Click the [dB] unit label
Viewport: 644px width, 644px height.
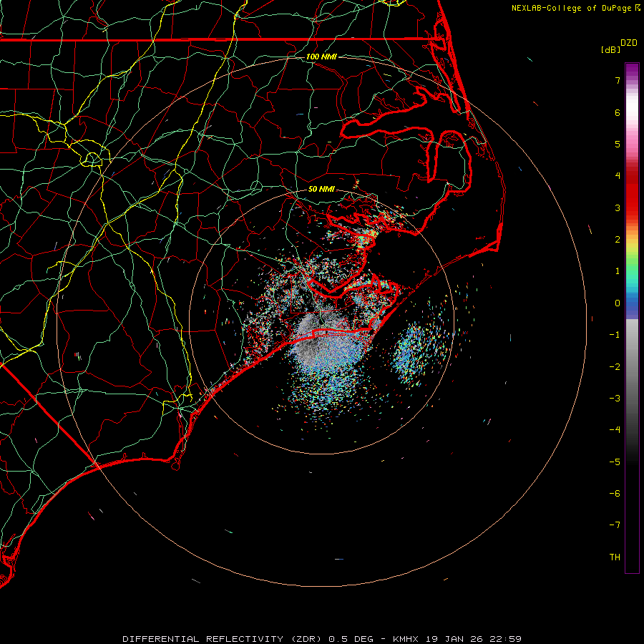pos(610,49)
